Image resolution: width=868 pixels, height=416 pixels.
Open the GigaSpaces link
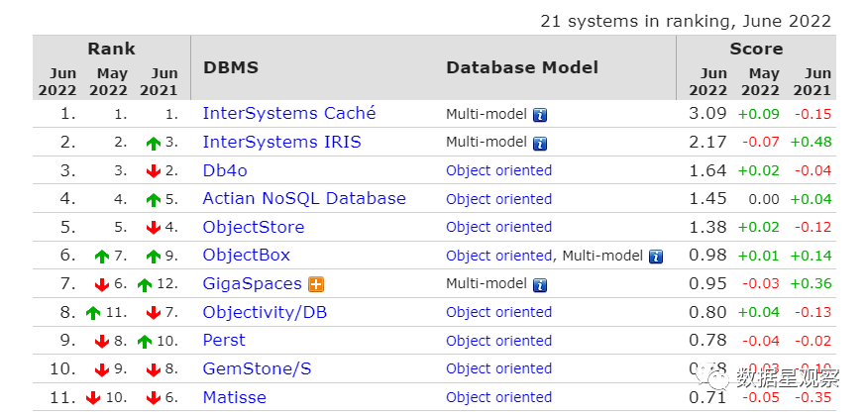point(252,284)
